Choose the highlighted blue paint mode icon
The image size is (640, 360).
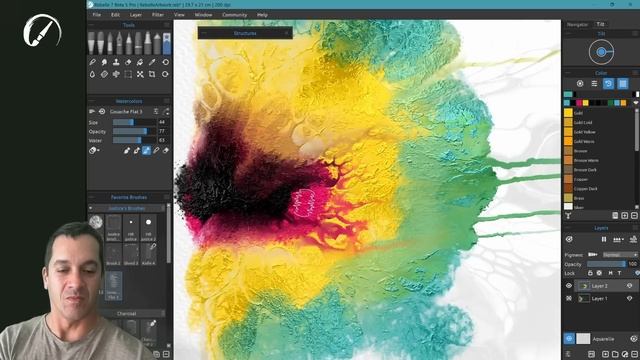click(x=146, y=151)
